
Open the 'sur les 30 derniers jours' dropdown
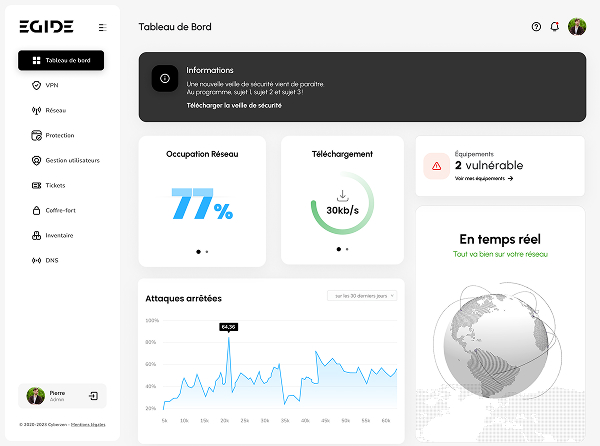point(362,296)
